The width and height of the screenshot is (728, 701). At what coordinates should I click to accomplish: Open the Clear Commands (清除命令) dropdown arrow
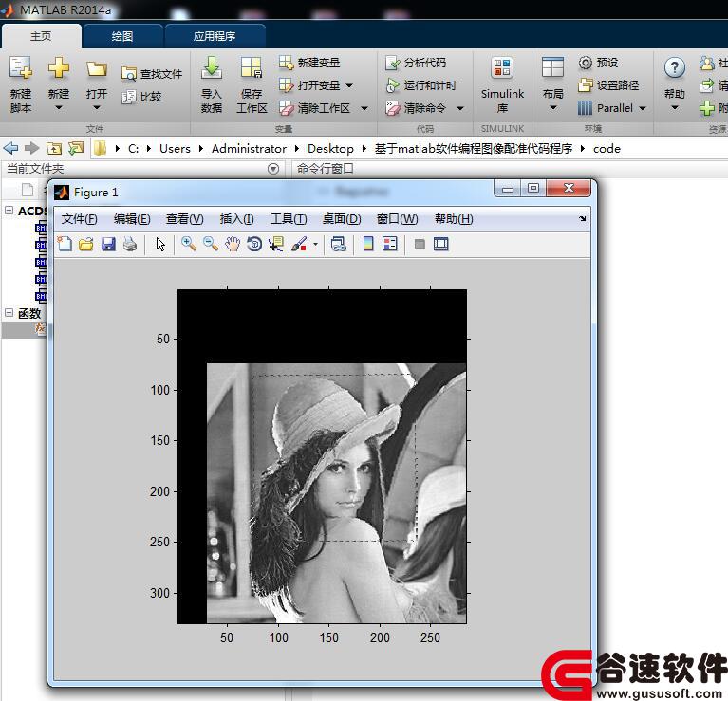tap(460, 108)
